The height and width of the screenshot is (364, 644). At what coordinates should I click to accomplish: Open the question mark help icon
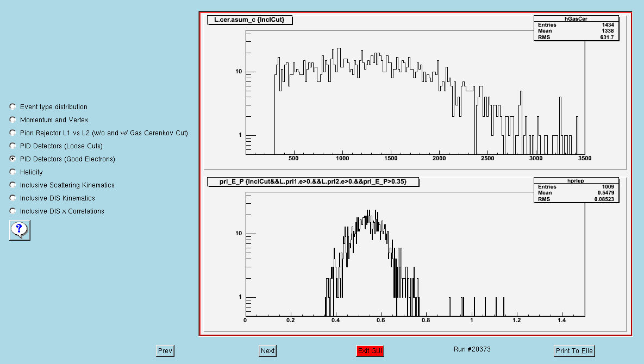pyautogui.click(x=20, y=230)
